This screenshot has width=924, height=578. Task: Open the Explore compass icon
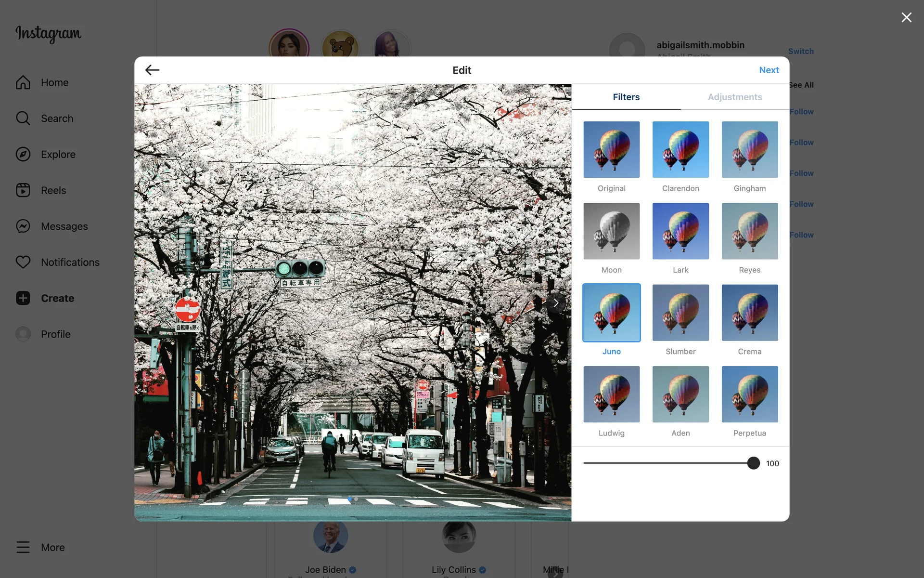tap(23, 154)
